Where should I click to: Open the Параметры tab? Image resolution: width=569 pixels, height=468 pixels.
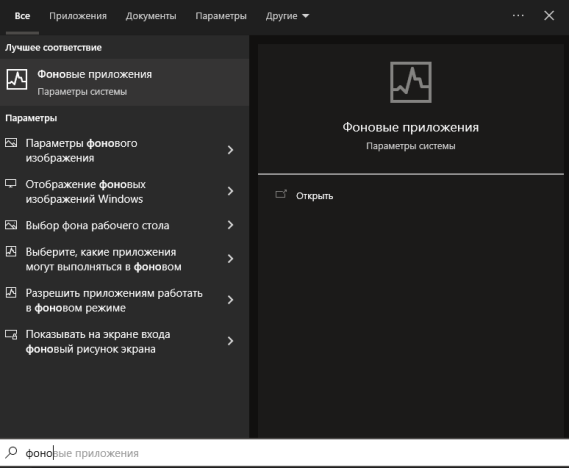pyautogui.click(x=221, y=16)
